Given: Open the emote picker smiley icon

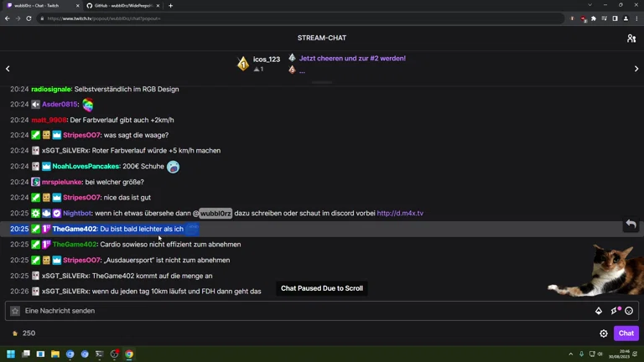Looking at the screenshot, I should [x=629, y=311].
